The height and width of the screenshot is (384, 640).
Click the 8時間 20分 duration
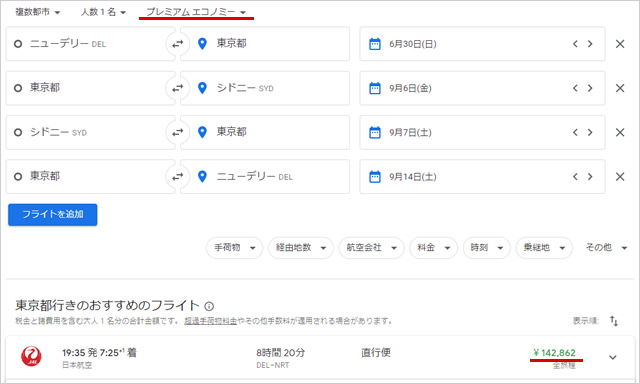coord(281,353)
